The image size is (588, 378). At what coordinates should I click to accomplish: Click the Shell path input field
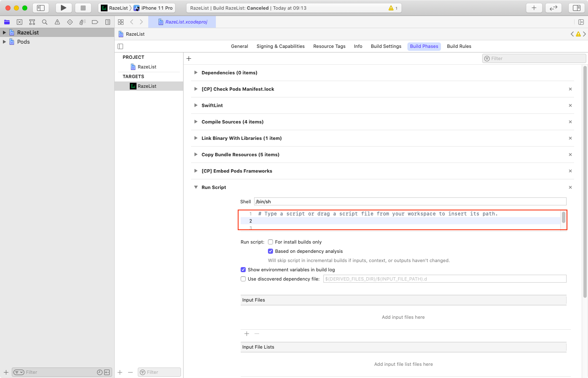pos(409,202)
